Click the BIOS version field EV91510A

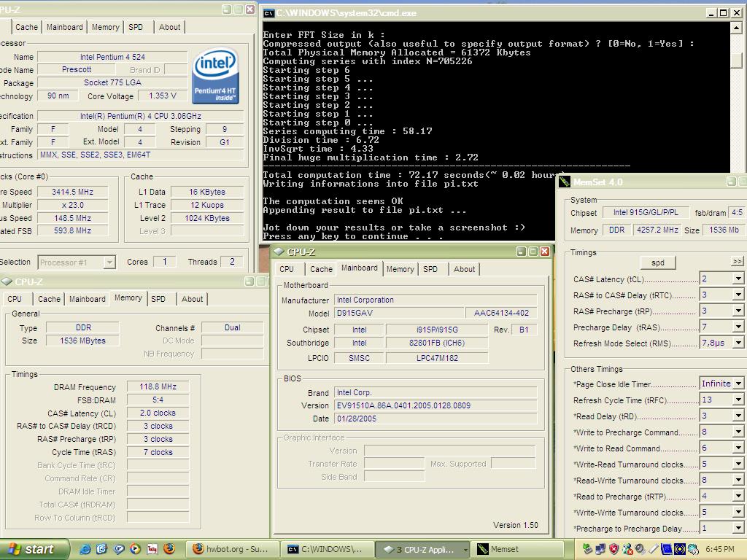click(436, 405)
